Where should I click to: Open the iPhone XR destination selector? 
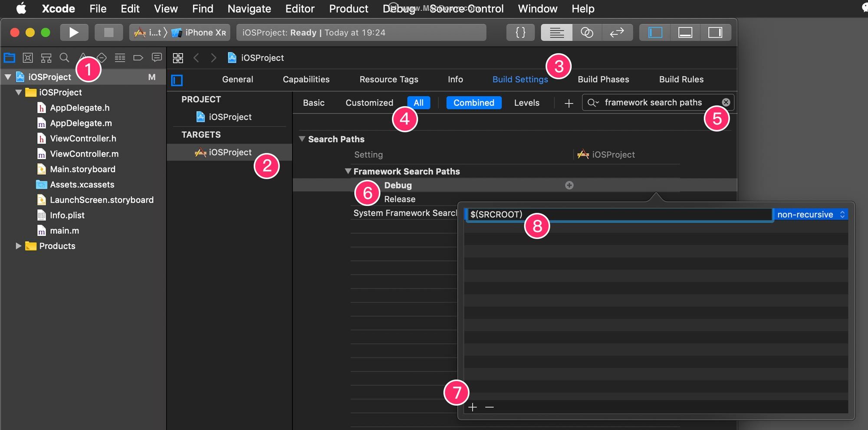tap(199, 33)
